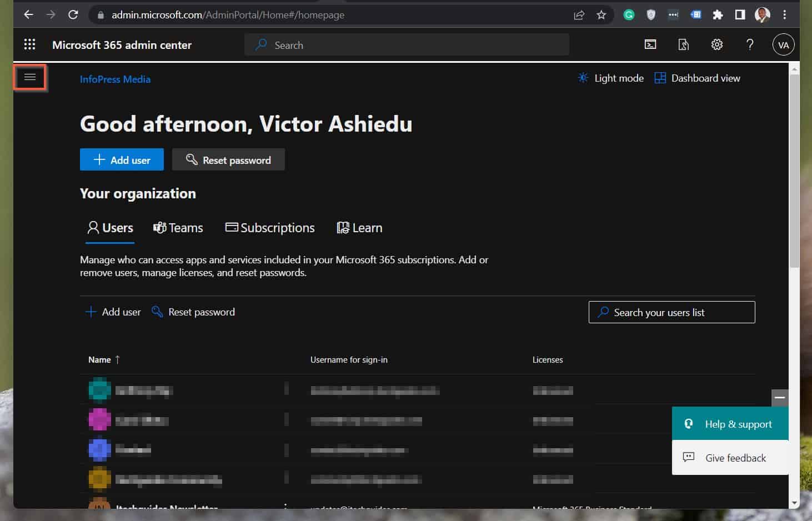The image size is (812, 521).
Task: Click the page scrollbar up arrow
Action: pyautogui.click(x=794, y=69)
